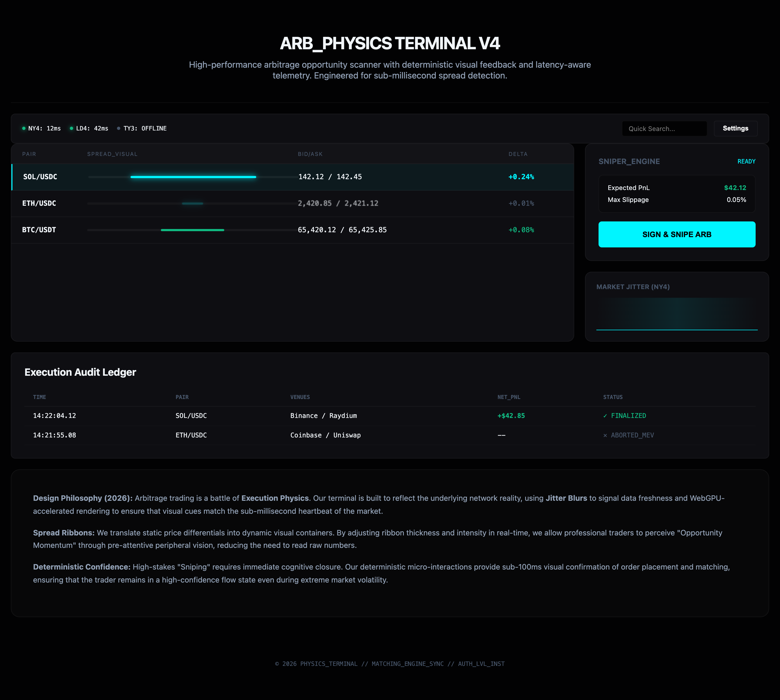
Task: Click the FINALIZED checkmark status
Action: pos(624,416)
